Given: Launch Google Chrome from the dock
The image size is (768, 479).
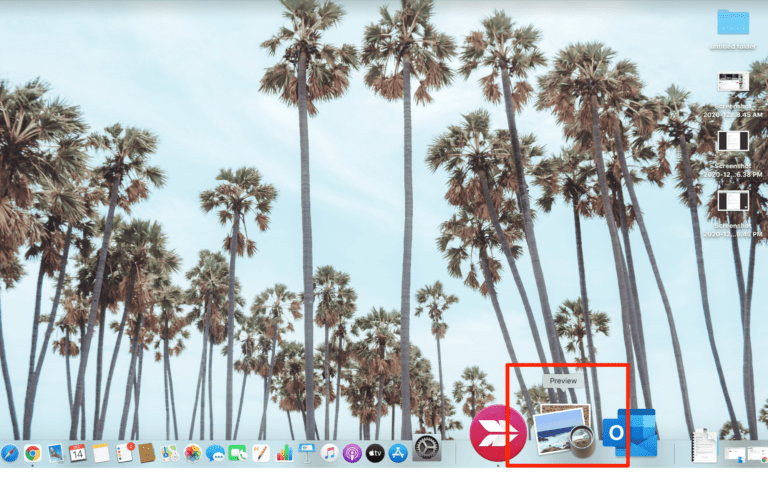Looking at the screenshot, I should pyautogui.click(x=33, y=453).
